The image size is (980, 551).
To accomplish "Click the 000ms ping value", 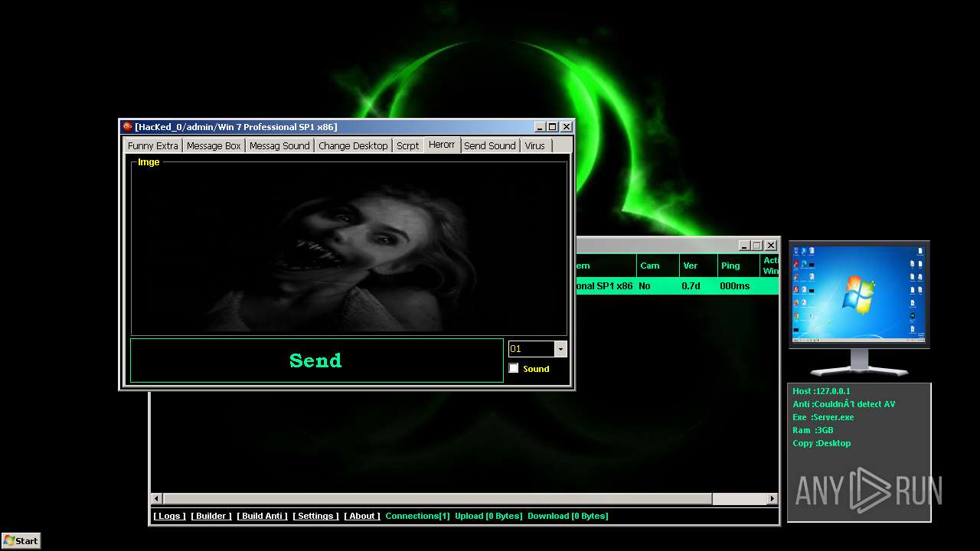I will coord(735,285).
